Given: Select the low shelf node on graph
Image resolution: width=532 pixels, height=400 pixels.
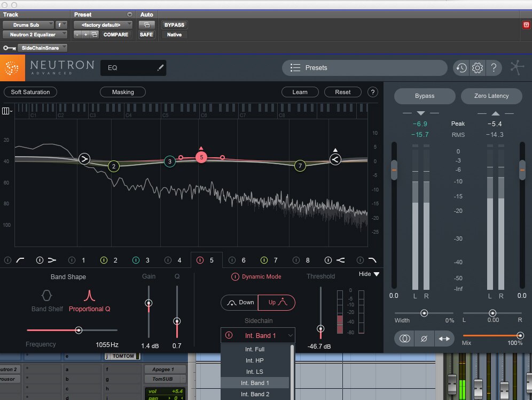Looking at the screenshot, I should tap(84, 159).
